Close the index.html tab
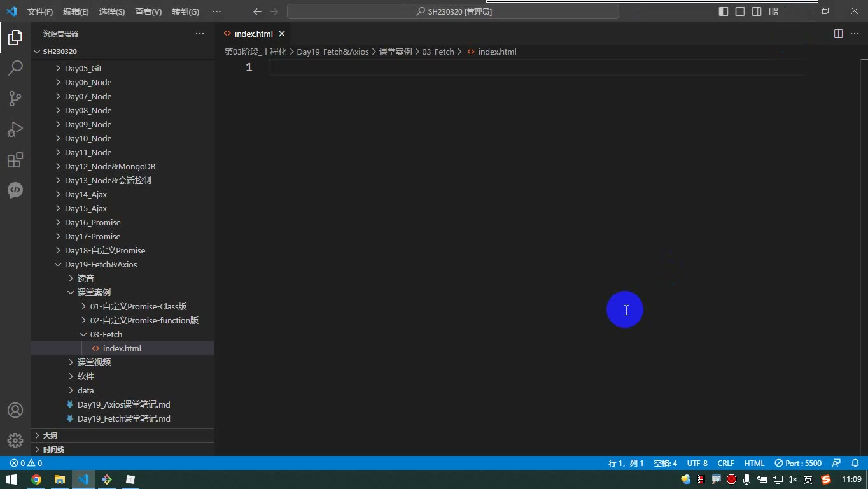 [x=282, y=34]
